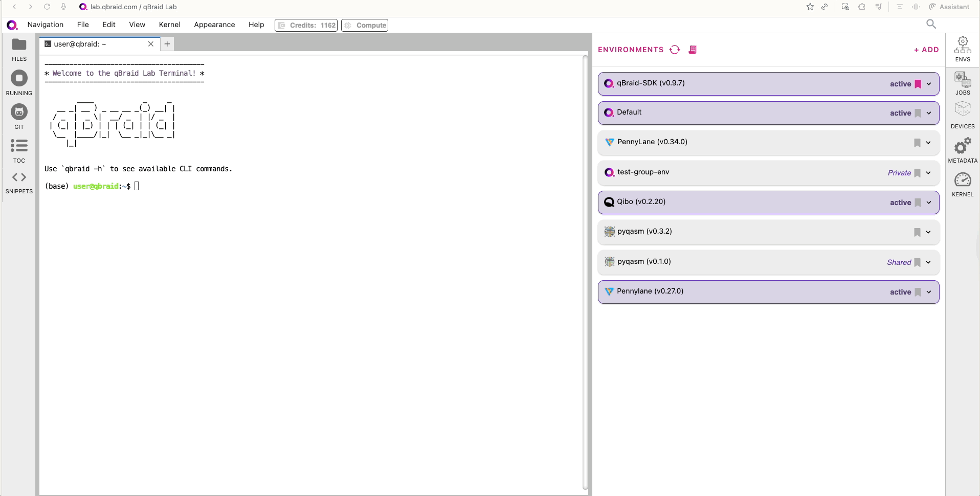Viewport: 980px width, 496px height.
Task: Open a new tab with plus button
Action: 167,44
